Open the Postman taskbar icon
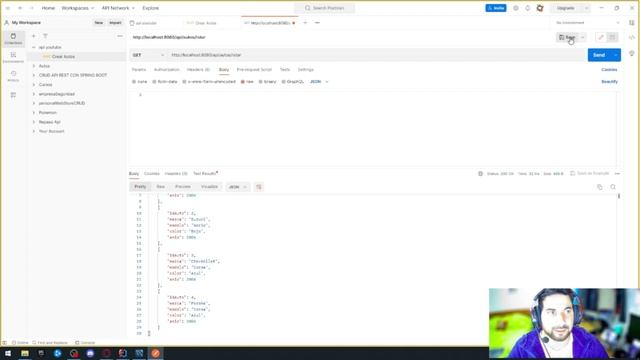This screenshot has height=360, width=640. (x=156, y=353)
